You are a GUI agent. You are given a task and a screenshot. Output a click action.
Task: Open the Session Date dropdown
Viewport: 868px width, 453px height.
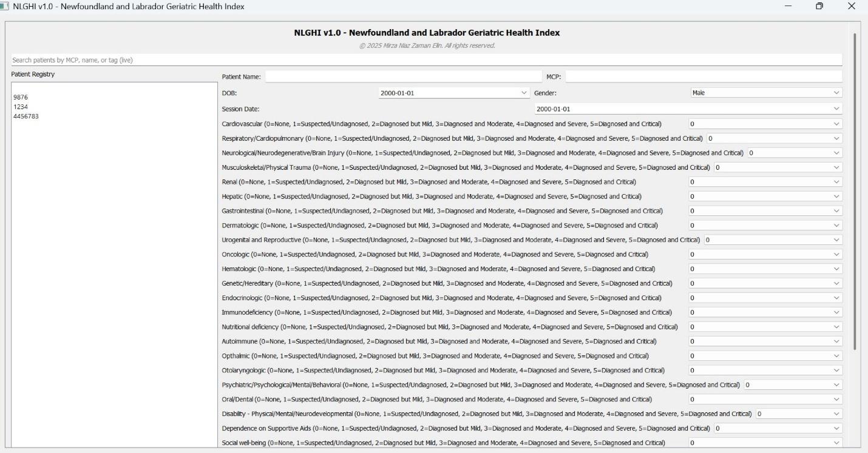(688, 109)
